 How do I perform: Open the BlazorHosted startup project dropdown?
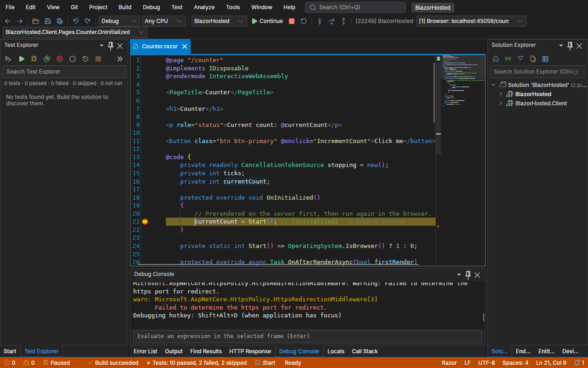click(x=219, y=21)
